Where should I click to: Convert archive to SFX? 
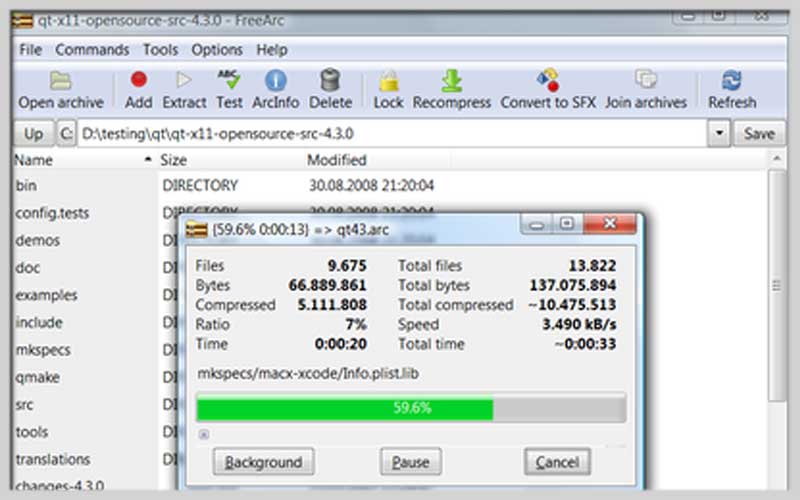(548, 90)
